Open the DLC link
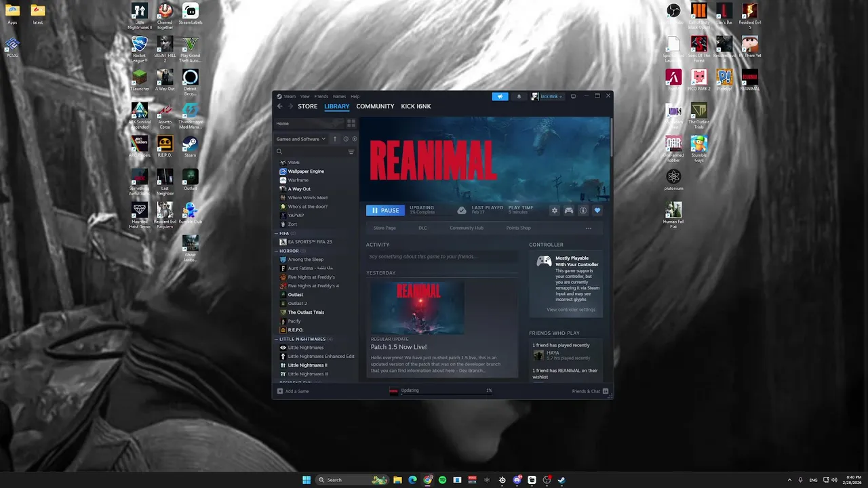The image size is (868, 488). tap(422, 228)
